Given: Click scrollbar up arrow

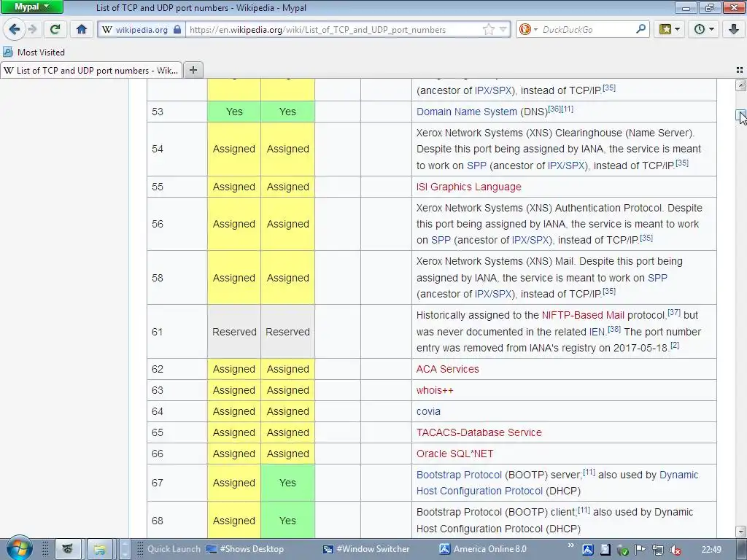Looking at the screenshot, I should tap(740, 85).
